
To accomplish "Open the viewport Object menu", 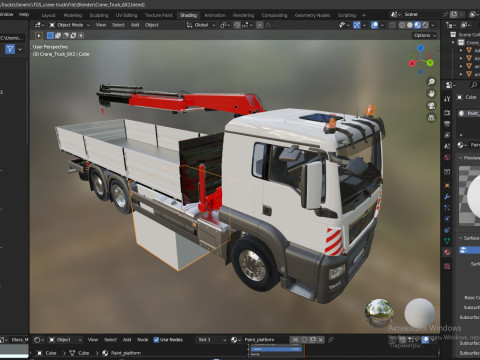I will tap(152, 25).
